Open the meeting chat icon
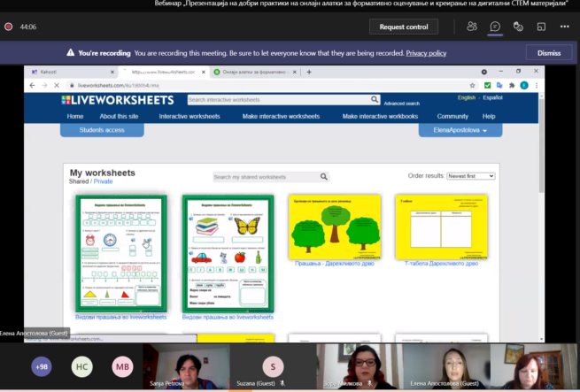Image resolution: width=580 pixels, height=392 pixels. (x=495, y=27)
